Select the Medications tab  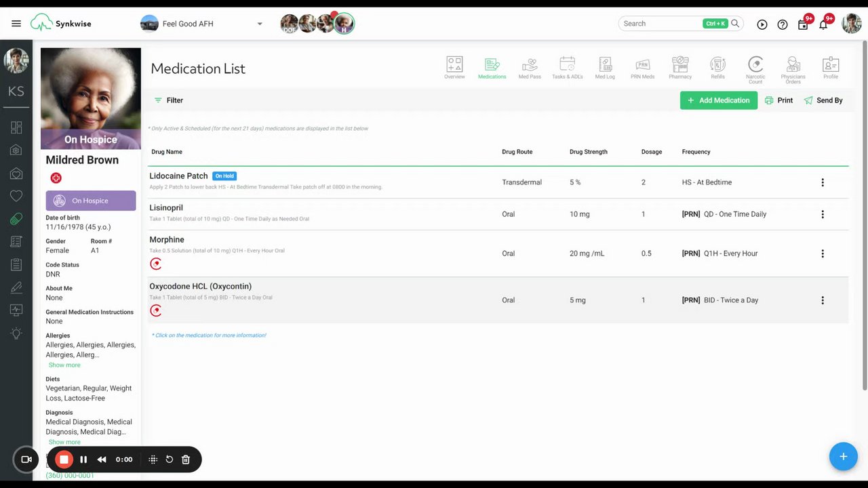click(x=492, y=68)
